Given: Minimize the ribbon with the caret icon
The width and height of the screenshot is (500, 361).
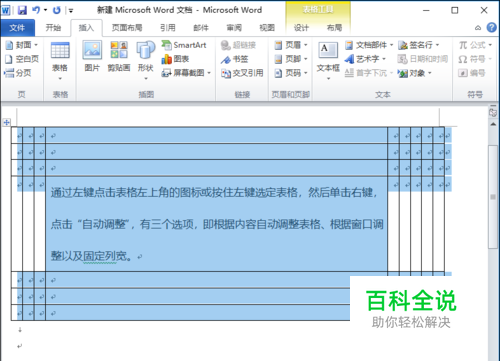Looking at the screenshot, I should tap(478, 28).
